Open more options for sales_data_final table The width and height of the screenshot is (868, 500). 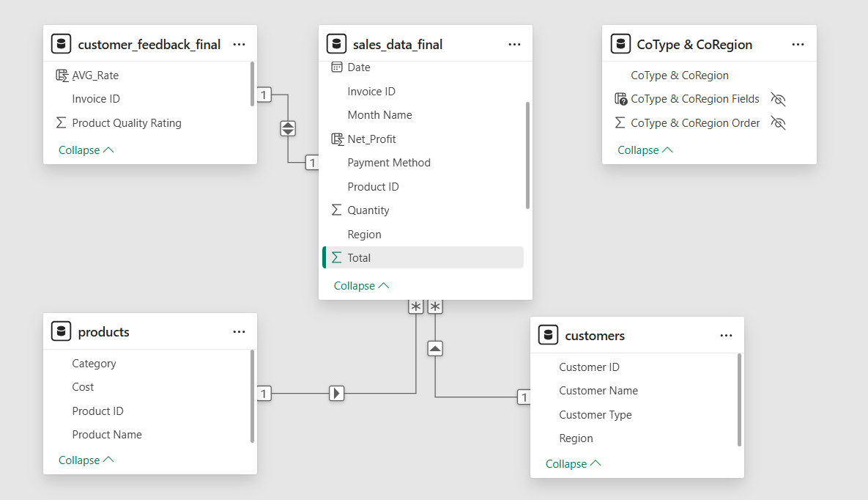(x=514, y=44)
